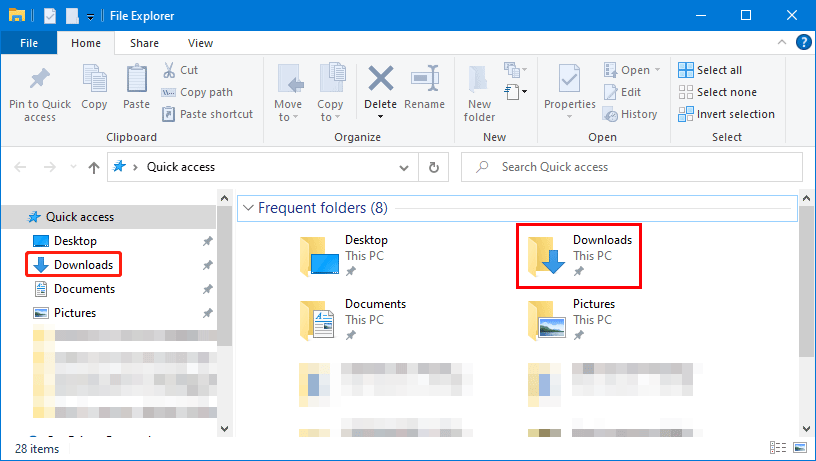Click the Properties checkmark icon
The image size is (816, 461).
click(x=569, y=79)
